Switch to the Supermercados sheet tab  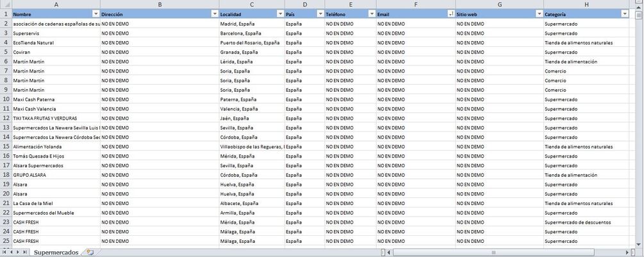pos(56,252)
